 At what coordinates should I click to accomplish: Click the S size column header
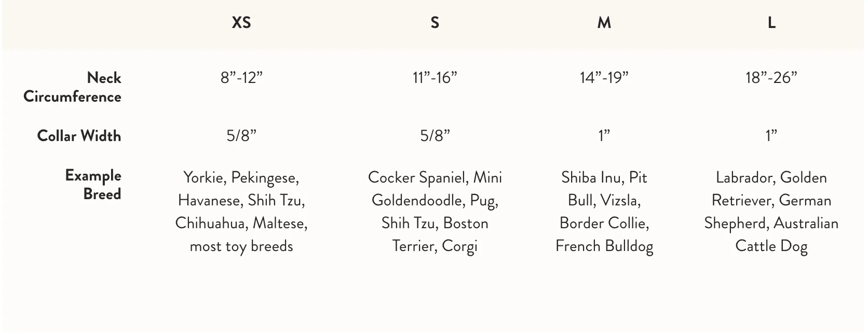point(435,22)
